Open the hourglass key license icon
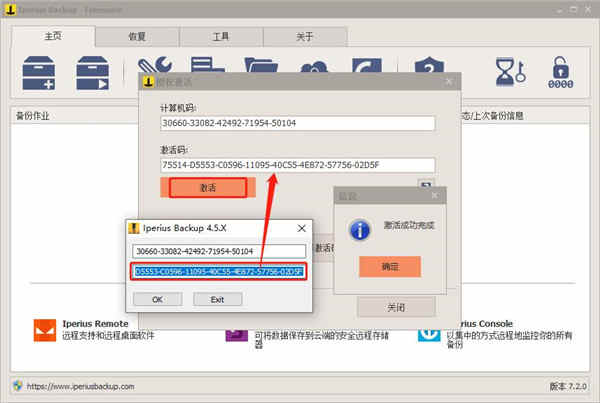The image size is (600, 403). click(x=510, y=72)
